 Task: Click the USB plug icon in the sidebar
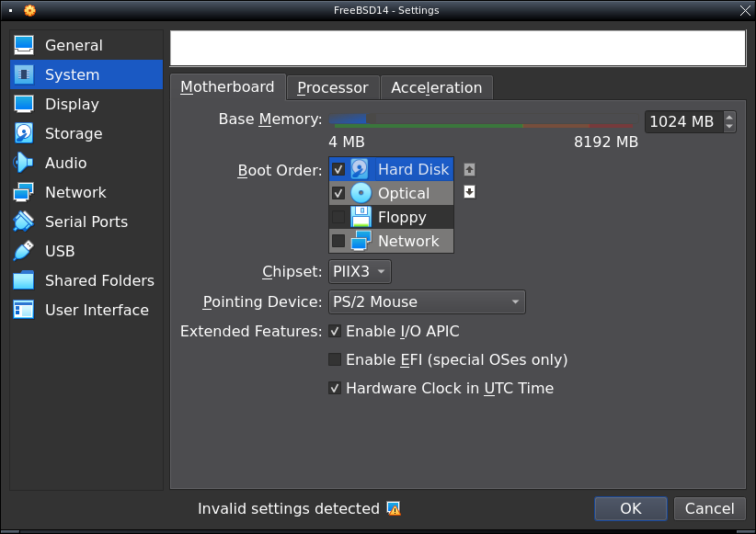pyautogui.click(x=24, y=251)
